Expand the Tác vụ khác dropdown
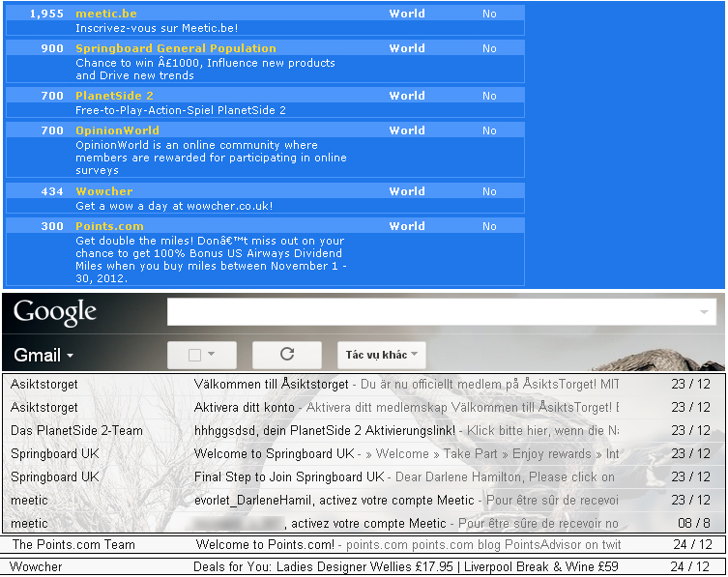Image resolution: width=728 pixels, height=577 pixels. pos(381,355)
